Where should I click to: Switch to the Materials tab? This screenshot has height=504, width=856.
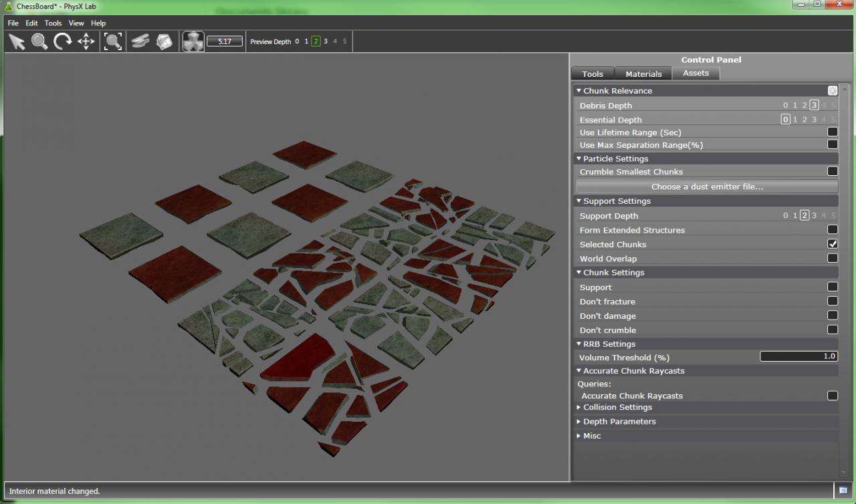pos(643,74)
